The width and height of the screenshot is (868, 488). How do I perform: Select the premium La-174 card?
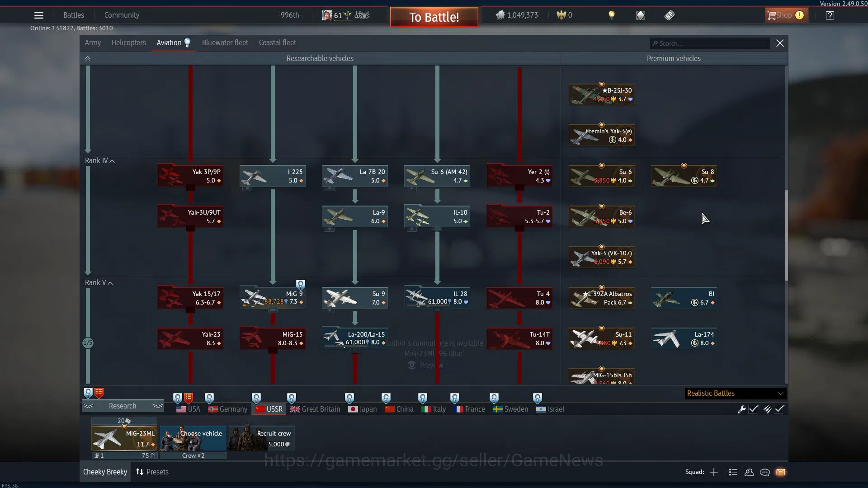pos(684,338)
